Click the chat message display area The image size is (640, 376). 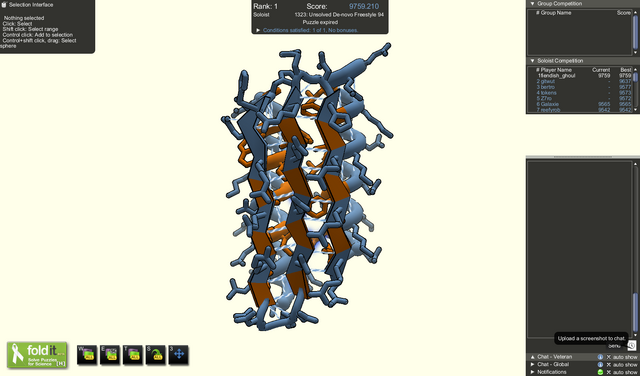[x=580, y=249]
